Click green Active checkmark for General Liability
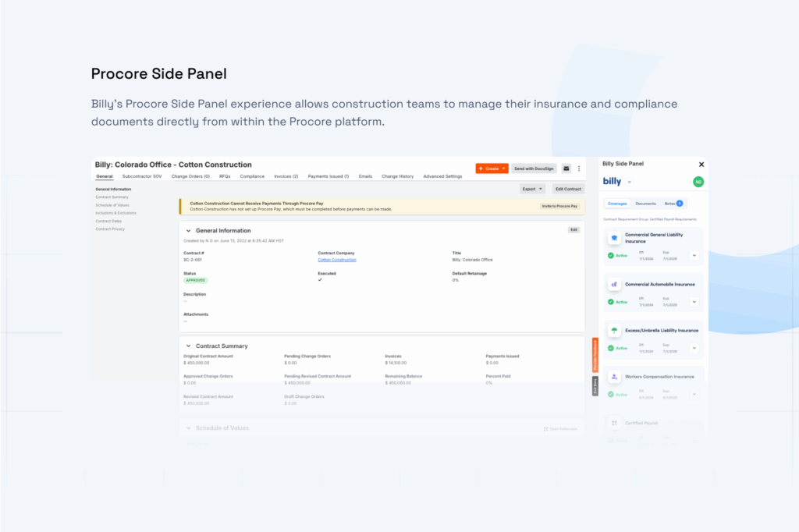The width and height of the screenshot is (799, 532). pyautogui.click(x=610, y=256)
